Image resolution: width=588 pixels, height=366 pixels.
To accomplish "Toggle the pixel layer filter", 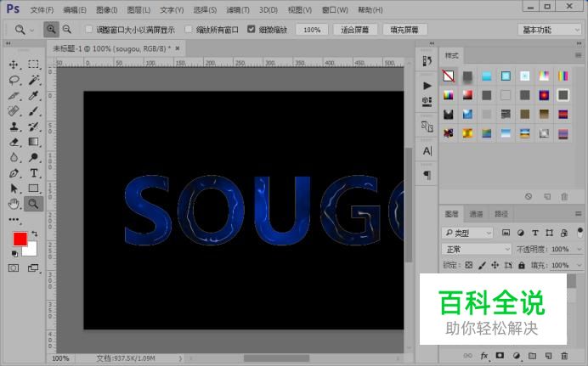I will click(x=506, y=233).
